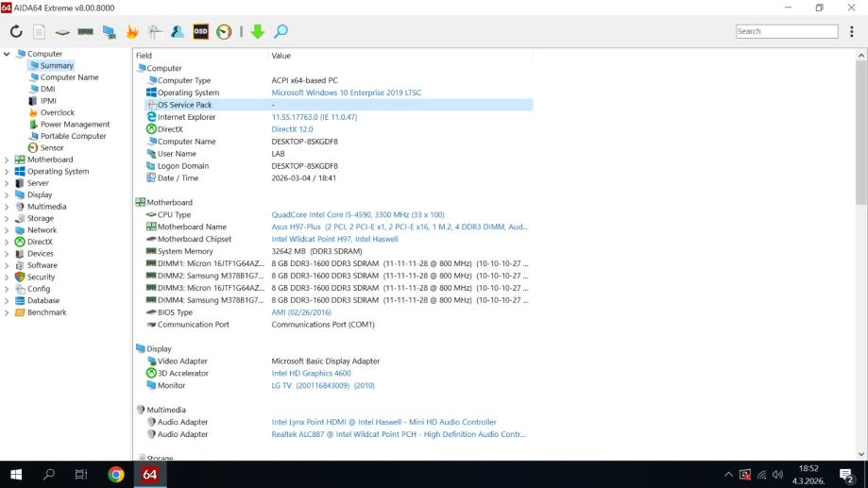Screen dimensions: 868x488
Task: Expand the Benchmark tree node
Action: click(8, 312)
